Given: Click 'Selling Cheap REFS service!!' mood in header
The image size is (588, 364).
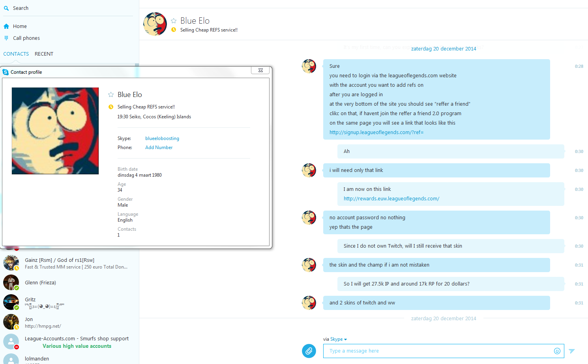Looking at the screenshot, I should (x=209, y=30).
